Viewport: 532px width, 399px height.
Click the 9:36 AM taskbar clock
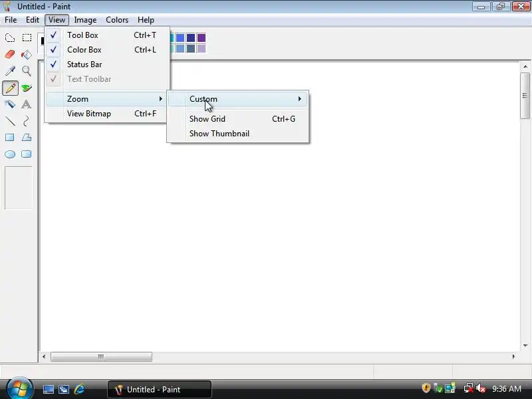click(x=507, y=388)
